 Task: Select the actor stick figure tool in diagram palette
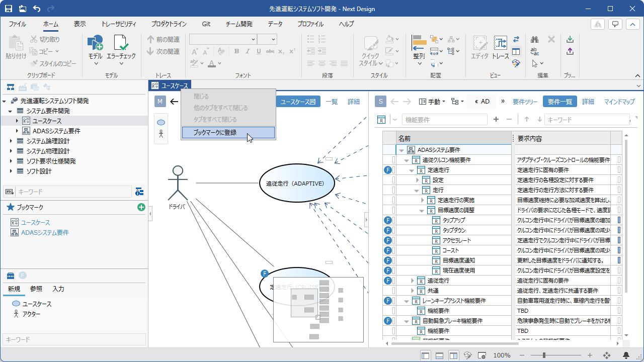161,134
